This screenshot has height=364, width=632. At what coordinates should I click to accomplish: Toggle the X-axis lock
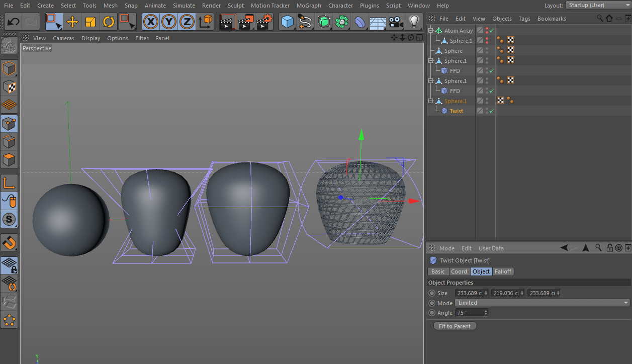pos(151,22)
